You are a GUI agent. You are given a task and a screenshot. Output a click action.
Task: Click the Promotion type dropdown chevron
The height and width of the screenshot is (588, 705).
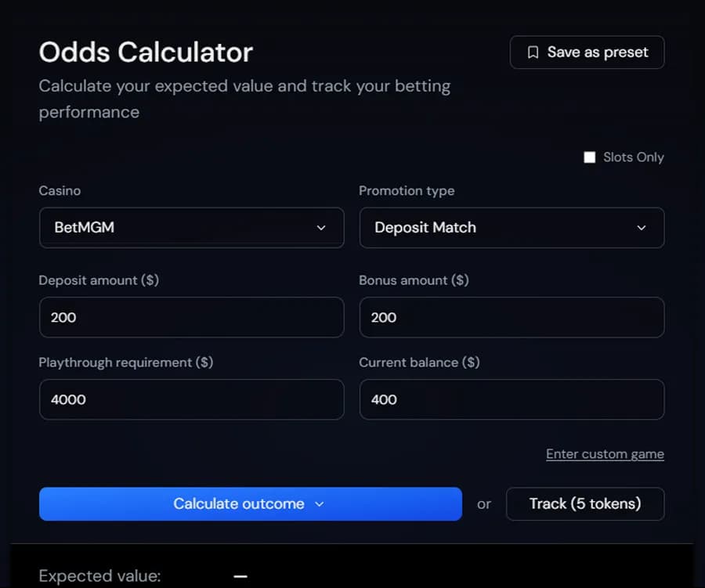(x=642, y=228)
